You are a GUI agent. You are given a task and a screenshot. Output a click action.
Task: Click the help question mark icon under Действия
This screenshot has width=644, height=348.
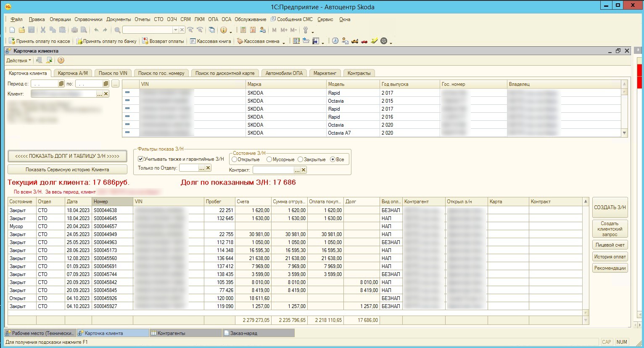click(61, 61)
